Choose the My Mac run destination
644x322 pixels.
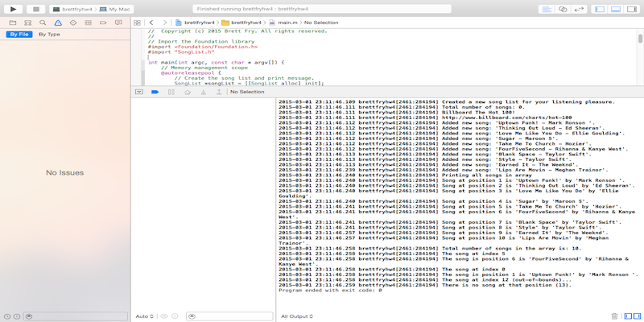114,9
